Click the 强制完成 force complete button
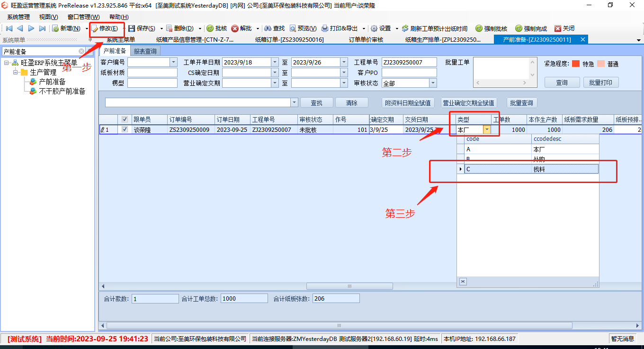The width and height of the screenshot is (644, 349). tap(531, 28)
